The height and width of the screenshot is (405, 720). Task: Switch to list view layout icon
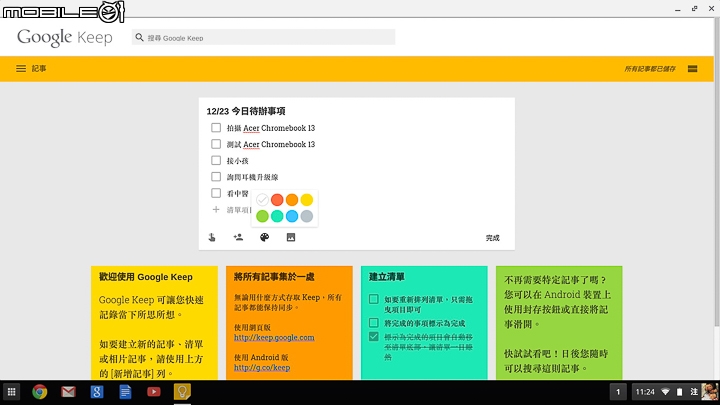[692, 69]
